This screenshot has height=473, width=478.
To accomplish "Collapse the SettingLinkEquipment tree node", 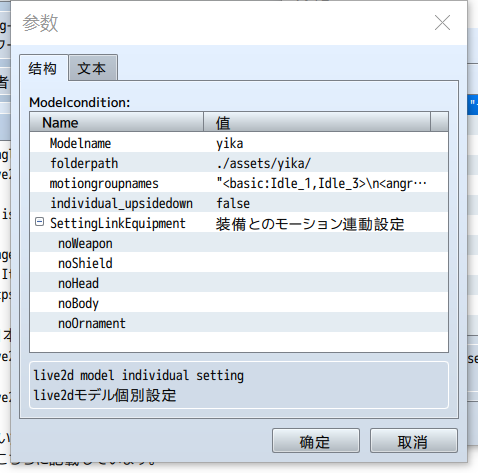I will 39,222.
